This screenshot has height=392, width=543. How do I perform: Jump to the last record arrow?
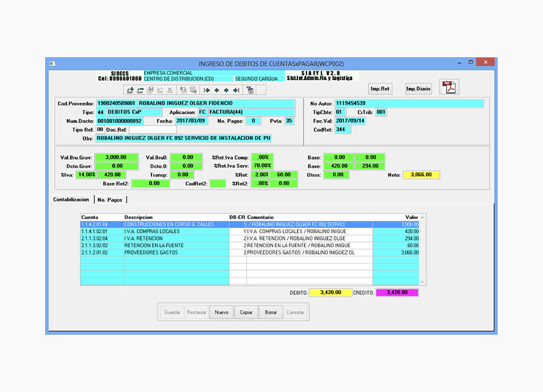pos(236,90)
